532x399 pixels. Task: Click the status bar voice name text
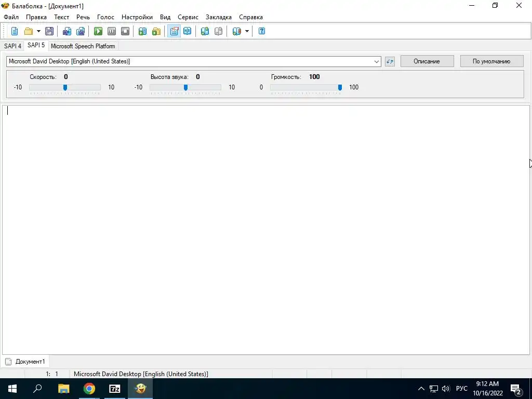click(x=141, y=374)
